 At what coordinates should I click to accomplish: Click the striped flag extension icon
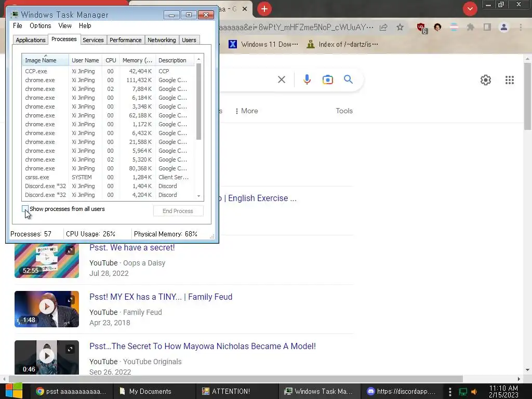pyautogui.click(x=454, y=27)
